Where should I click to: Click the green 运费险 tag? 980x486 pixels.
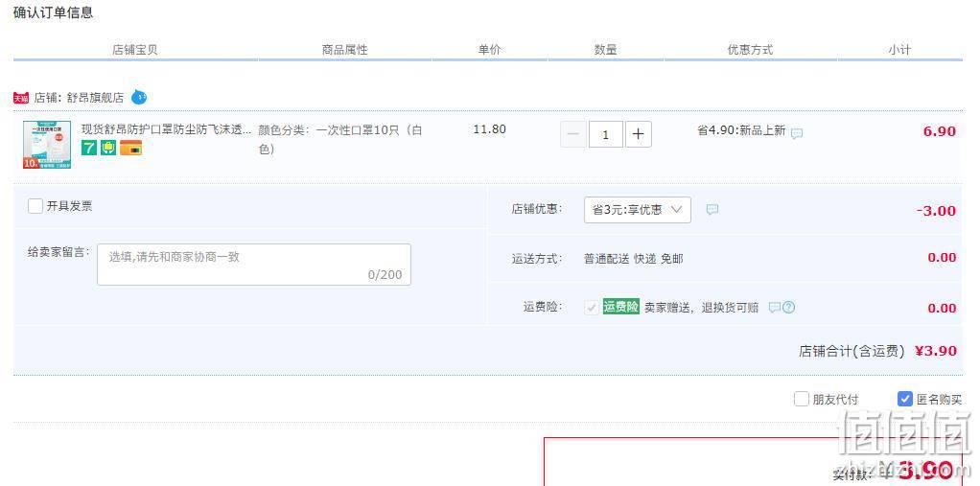click(620, 307)
